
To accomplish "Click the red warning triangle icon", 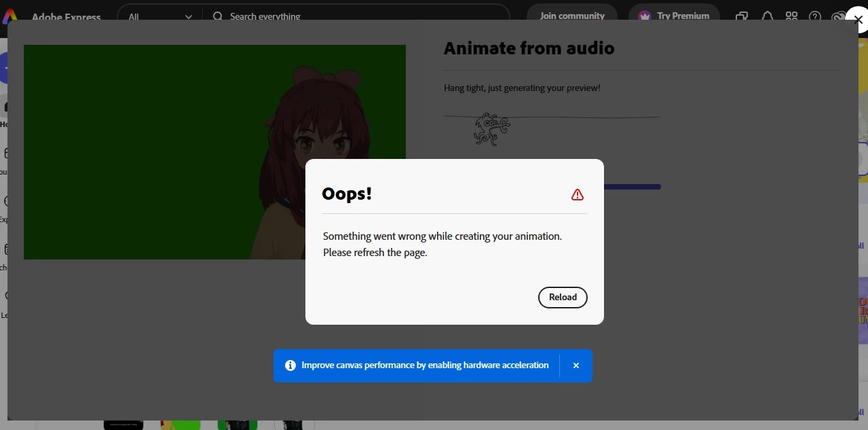I will point(578,195).
